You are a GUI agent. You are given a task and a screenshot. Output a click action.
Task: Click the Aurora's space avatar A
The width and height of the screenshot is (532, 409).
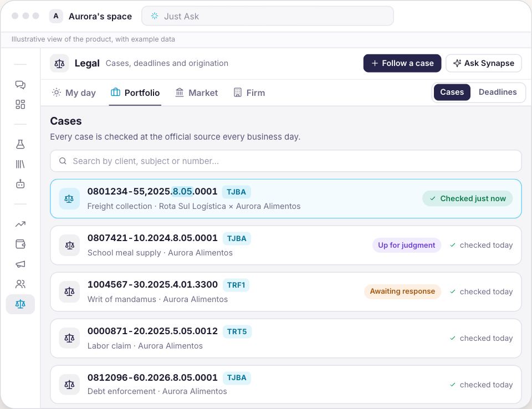click(x=56, y=16)
